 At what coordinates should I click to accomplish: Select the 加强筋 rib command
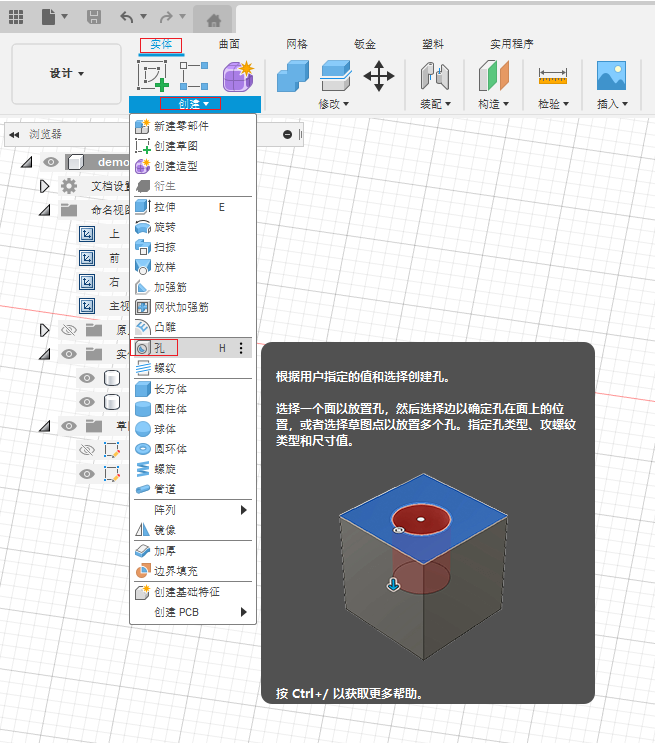point(193,287)
